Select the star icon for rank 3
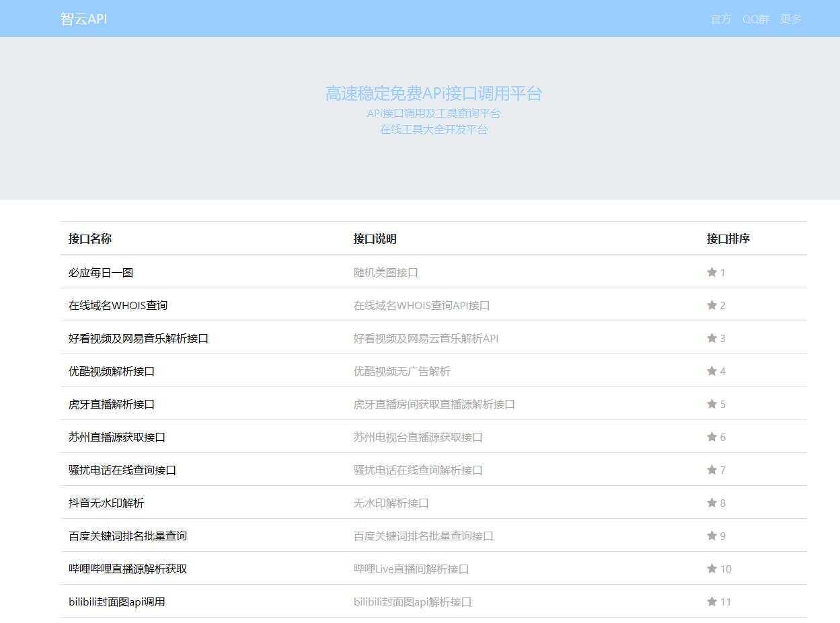 tap(711, 338)
